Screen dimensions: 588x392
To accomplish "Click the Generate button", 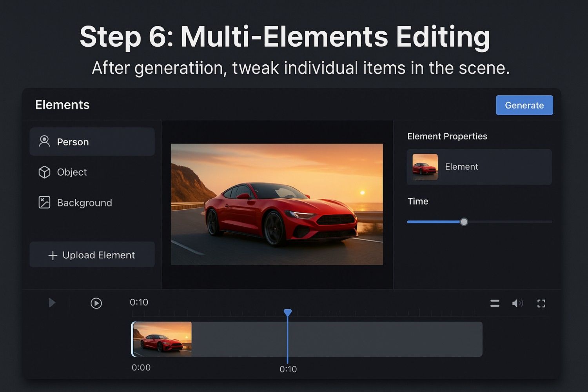I will click(x=524, y=105).
